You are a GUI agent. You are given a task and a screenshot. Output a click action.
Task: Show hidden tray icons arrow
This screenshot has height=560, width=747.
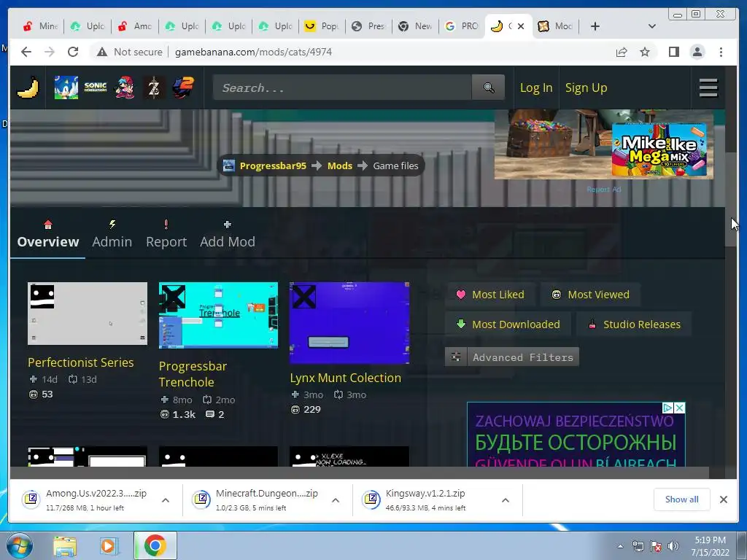(x=620, y=547)
